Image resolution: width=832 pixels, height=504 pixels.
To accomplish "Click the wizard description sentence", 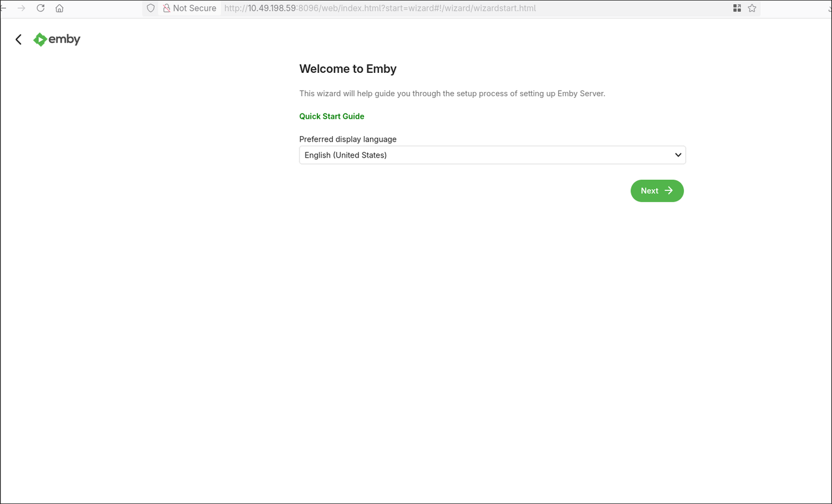I will pyautogui.click(x=452, y=94).
